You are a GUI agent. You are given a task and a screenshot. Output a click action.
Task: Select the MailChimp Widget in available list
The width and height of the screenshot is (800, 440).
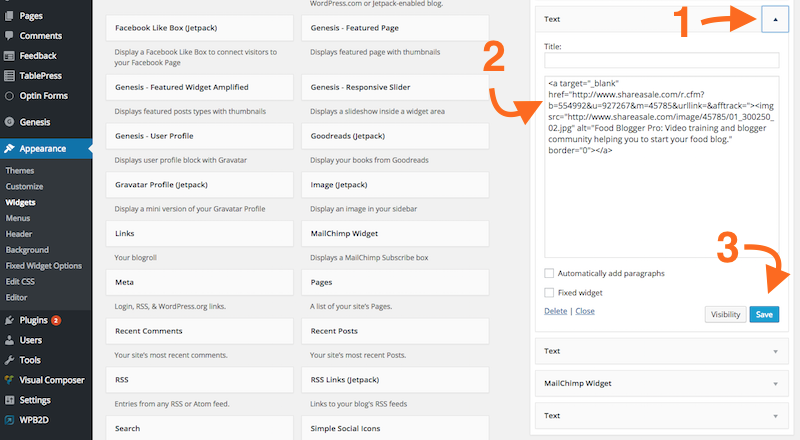[395, 234]
